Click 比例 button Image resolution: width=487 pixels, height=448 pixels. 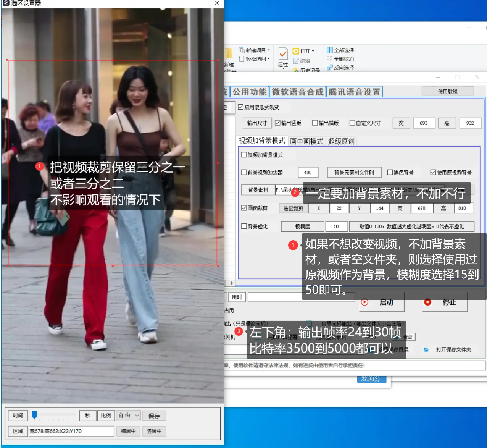pos(106,416)
